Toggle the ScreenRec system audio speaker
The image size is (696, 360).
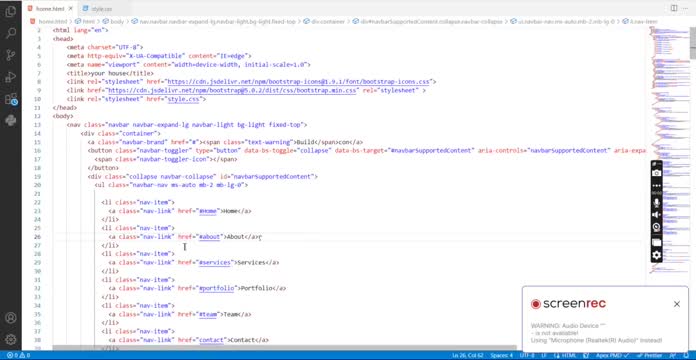click(656, 215)
